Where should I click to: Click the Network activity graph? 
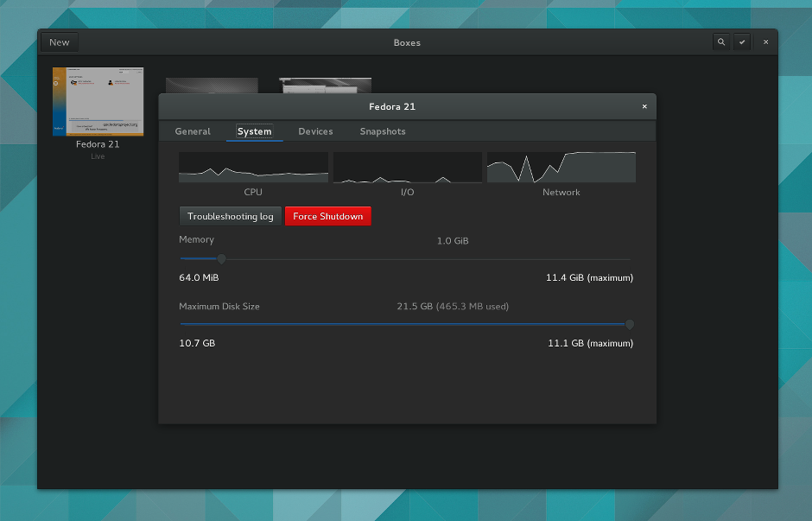coord(561,168)
